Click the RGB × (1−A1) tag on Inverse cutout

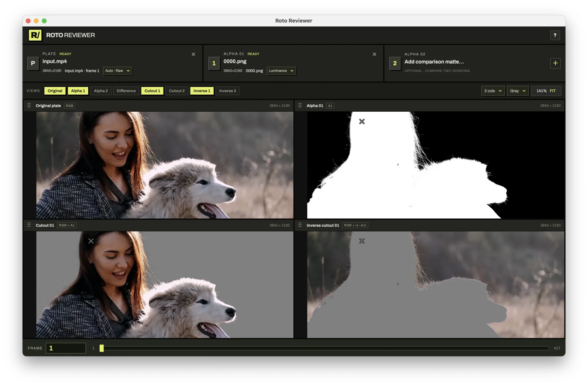click(x=355, y=225)
